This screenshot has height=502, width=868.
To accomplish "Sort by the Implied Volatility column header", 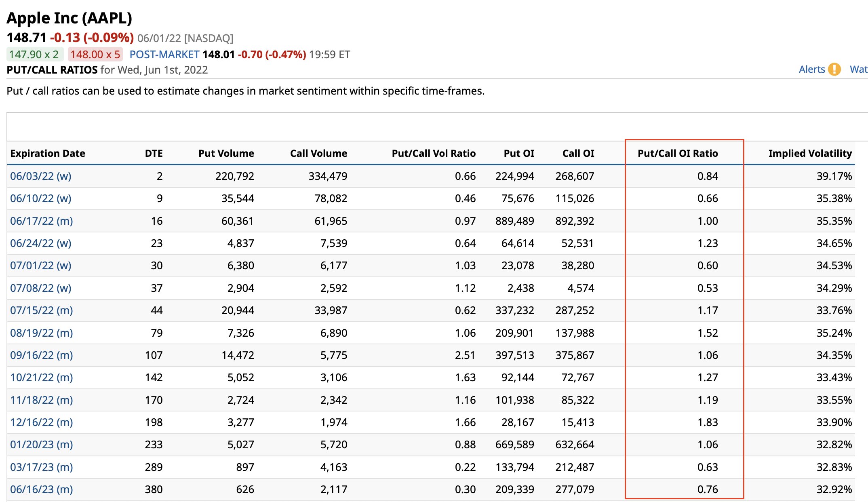I will coord(810,154).
